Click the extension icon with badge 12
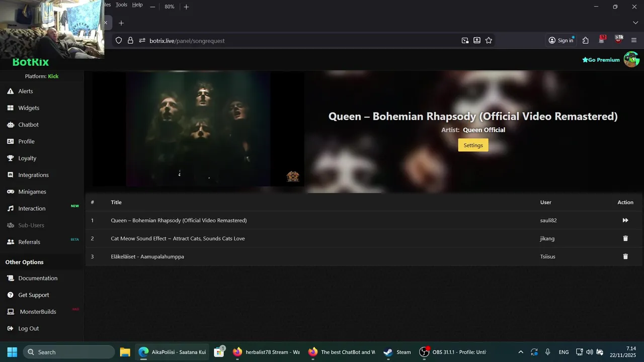Screen dimensions: 644x362 click(x=602, y=40)
